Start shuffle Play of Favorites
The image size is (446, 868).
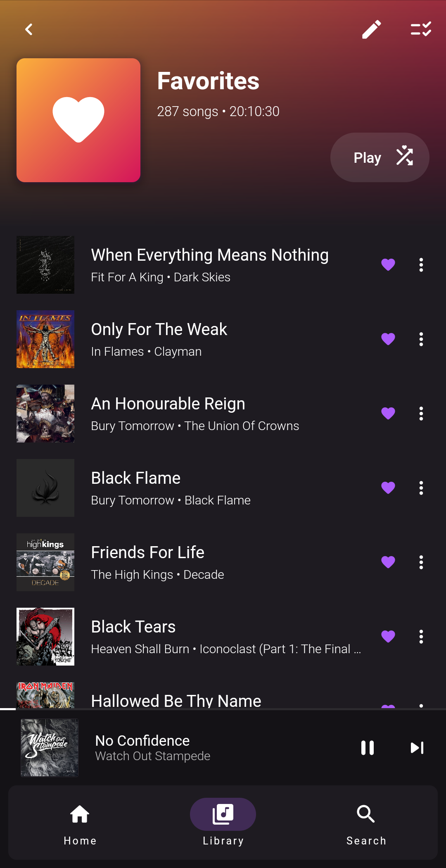(x=380, y=157)
